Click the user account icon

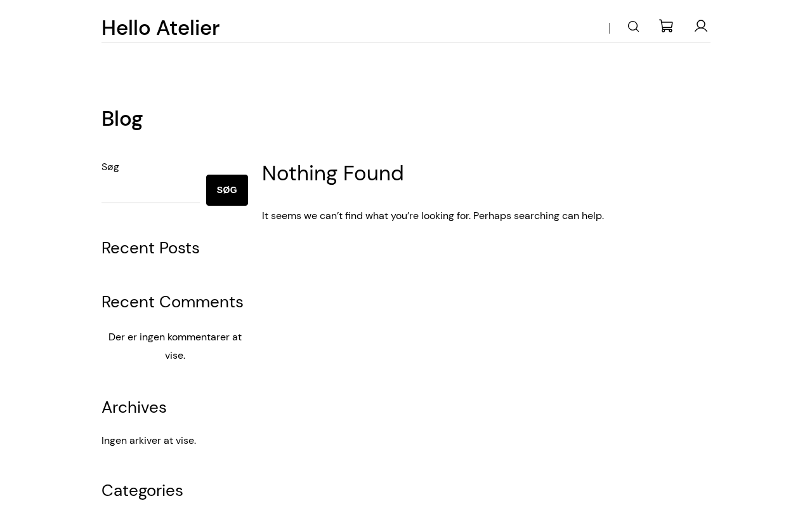[x=701, y=26]
